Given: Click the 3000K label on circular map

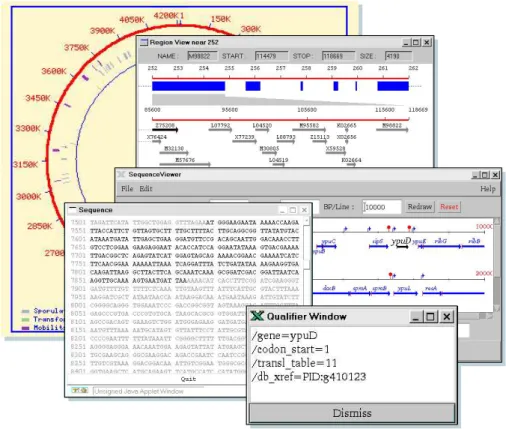Looking at the screenshot, I should click(29, 197).
